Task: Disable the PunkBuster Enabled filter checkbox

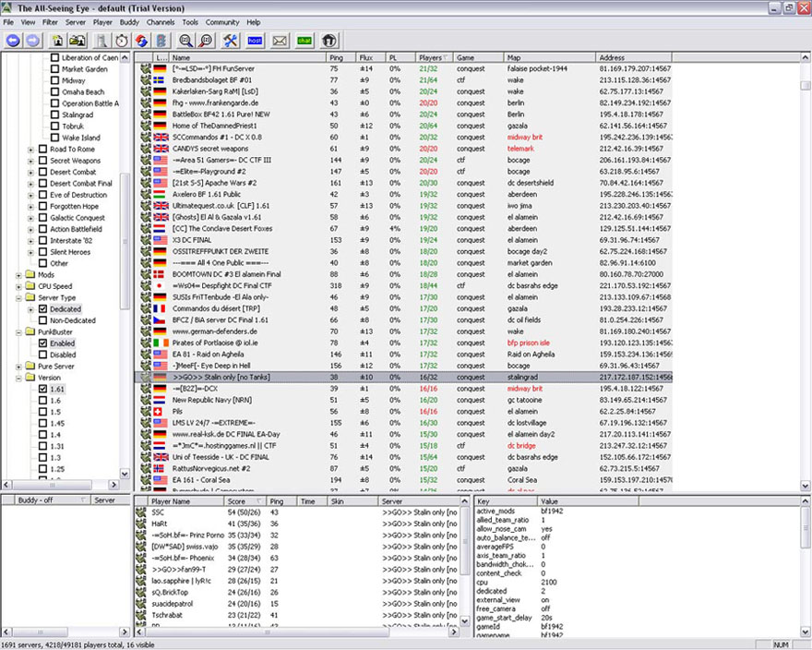Action: pos(42,343)
